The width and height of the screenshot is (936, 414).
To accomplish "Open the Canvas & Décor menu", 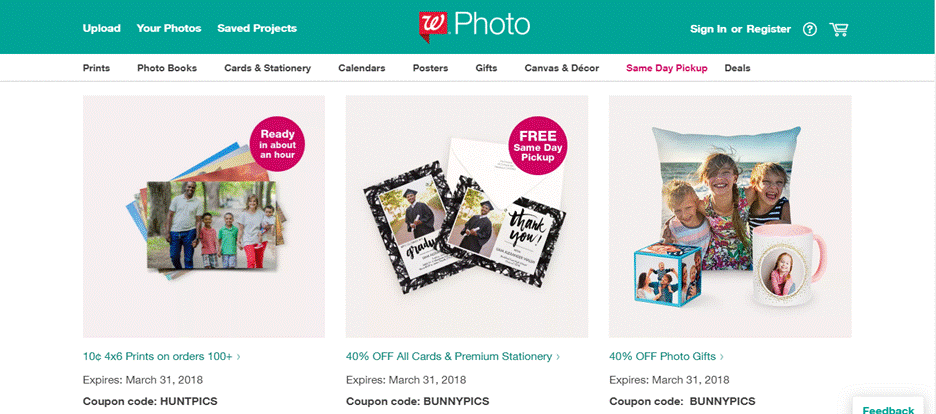I will [562, 68].
